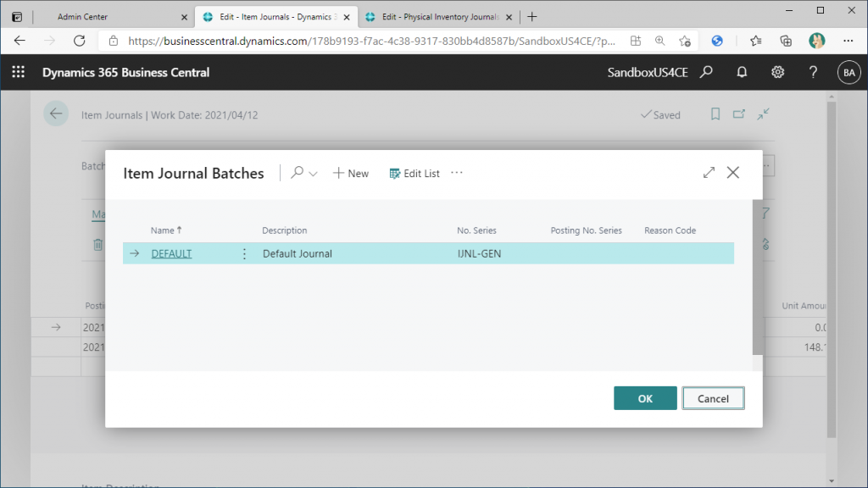The image size is (868, 488).
Task: Open the Settings gear in Business Central
Action: tap(778, 72)
